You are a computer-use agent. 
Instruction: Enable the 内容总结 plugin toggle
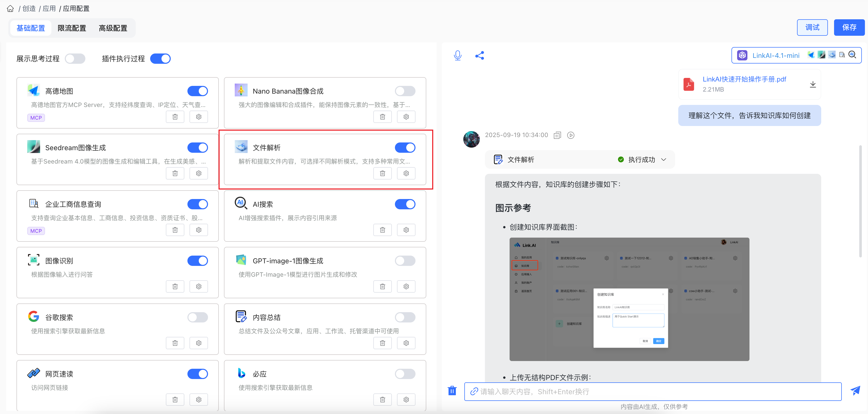(x=405, y=318)
